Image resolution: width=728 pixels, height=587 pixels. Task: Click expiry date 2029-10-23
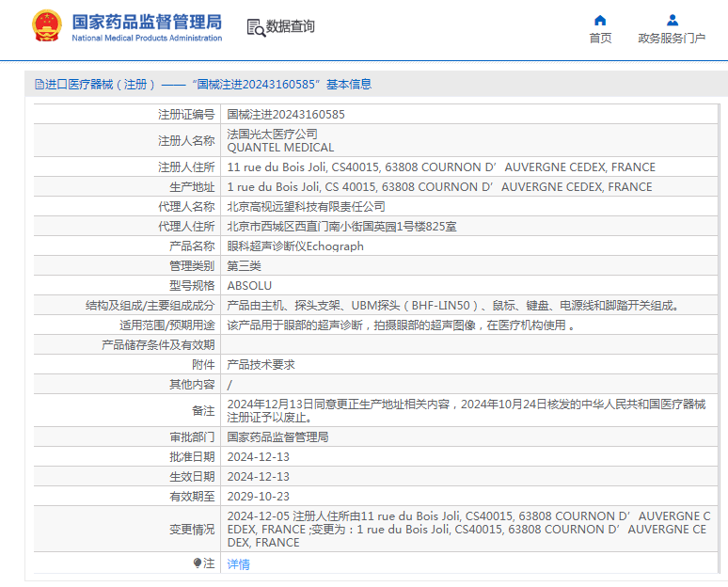258,497
